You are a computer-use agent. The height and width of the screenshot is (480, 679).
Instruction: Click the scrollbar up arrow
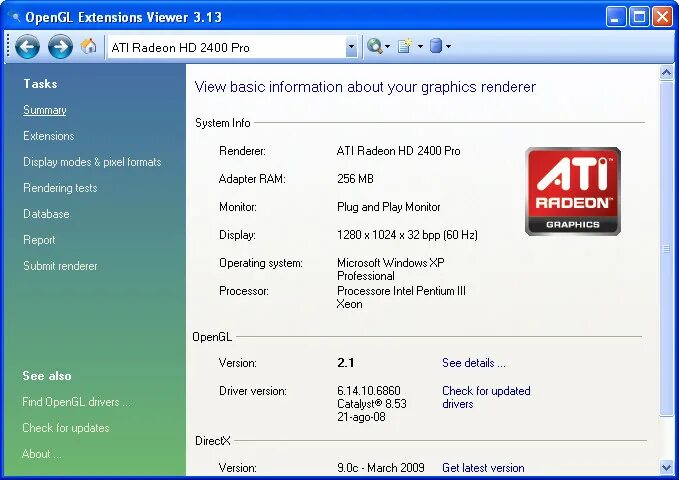(666, 72)
